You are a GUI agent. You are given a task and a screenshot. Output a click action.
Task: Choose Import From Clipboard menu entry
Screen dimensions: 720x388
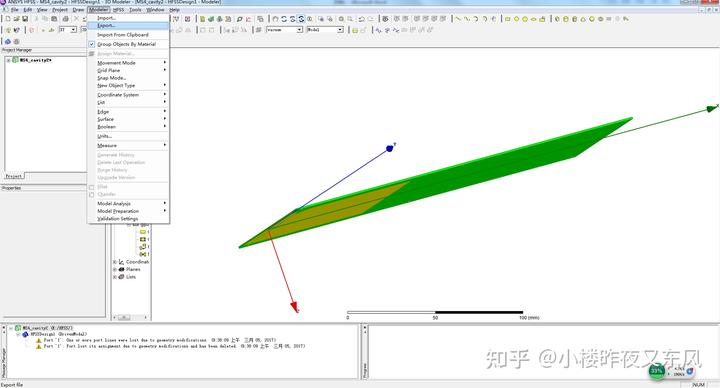click(128, 34)
